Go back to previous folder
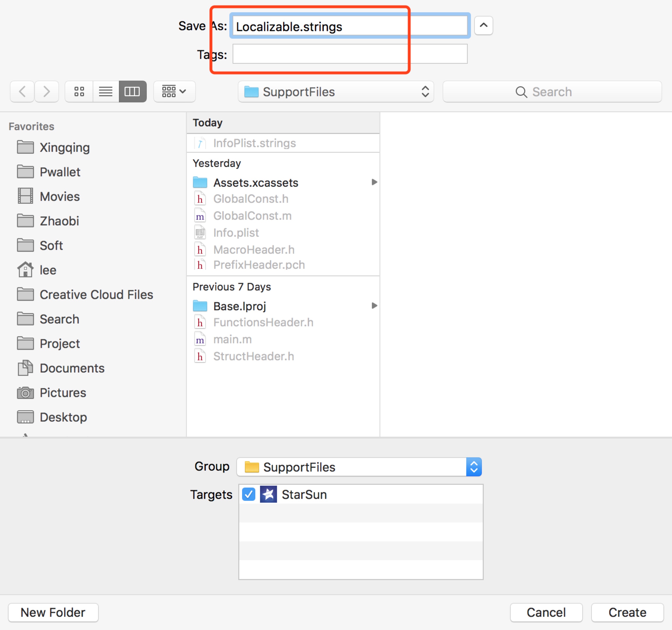 [x=22, y=91]
